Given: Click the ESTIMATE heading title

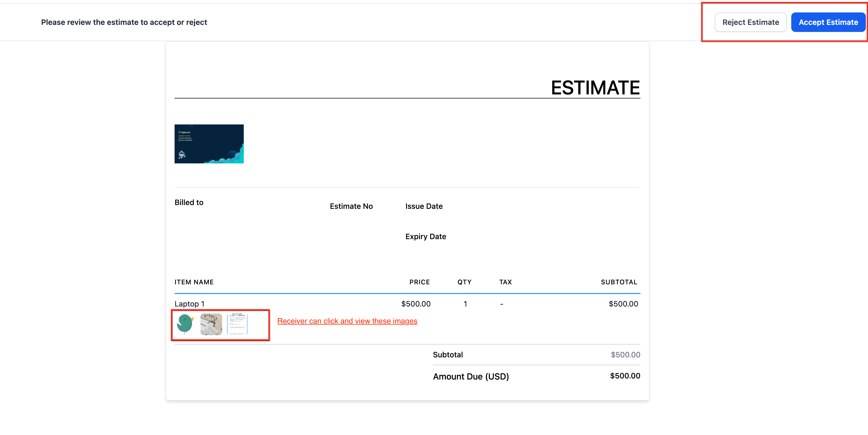Looking at the screenshot, I should point(595,88).
